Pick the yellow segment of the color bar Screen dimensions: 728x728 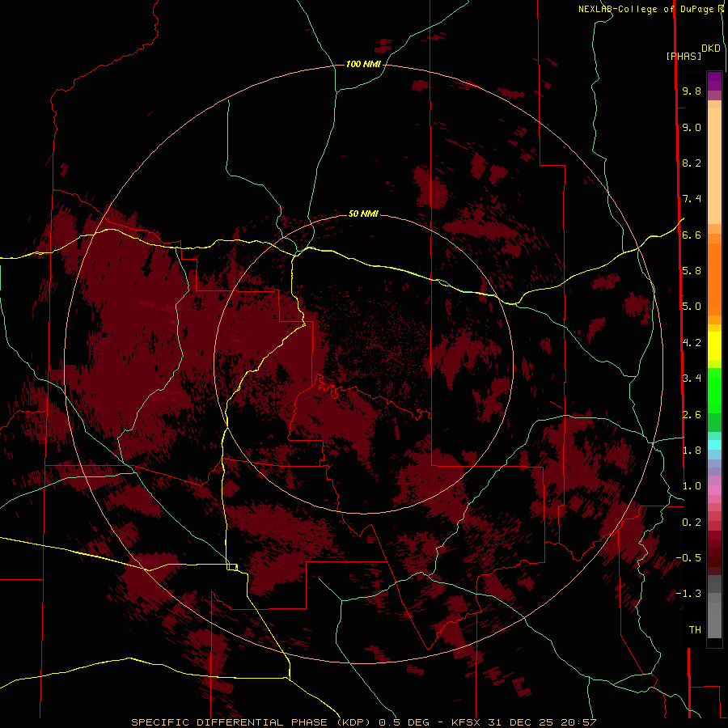(714, 346)
